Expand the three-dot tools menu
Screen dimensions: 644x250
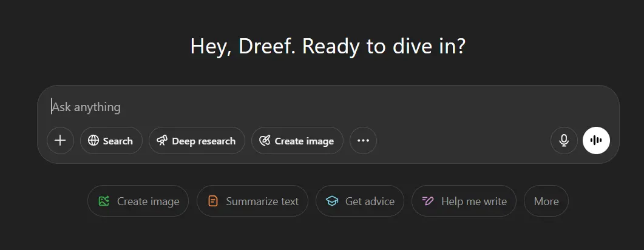(x=363, y=141)
